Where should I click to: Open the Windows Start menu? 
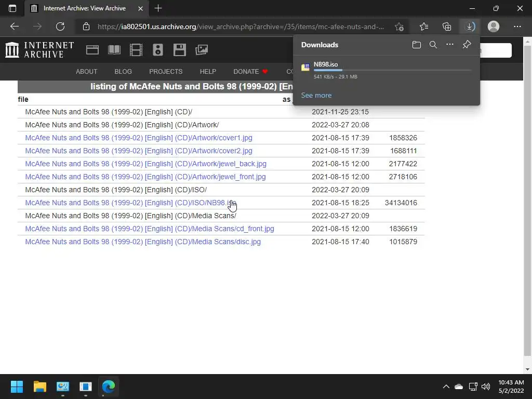[x=17, y=387]
